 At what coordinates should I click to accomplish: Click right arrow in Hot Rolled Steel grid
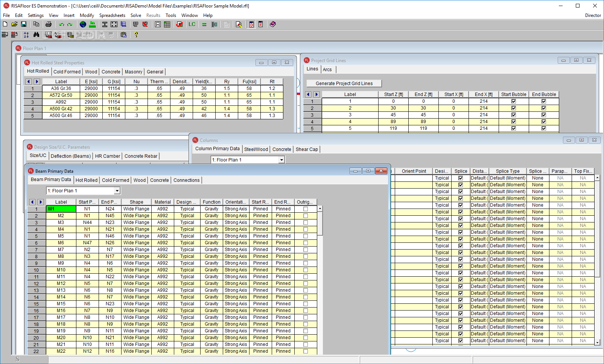click(x=37, y=82)
